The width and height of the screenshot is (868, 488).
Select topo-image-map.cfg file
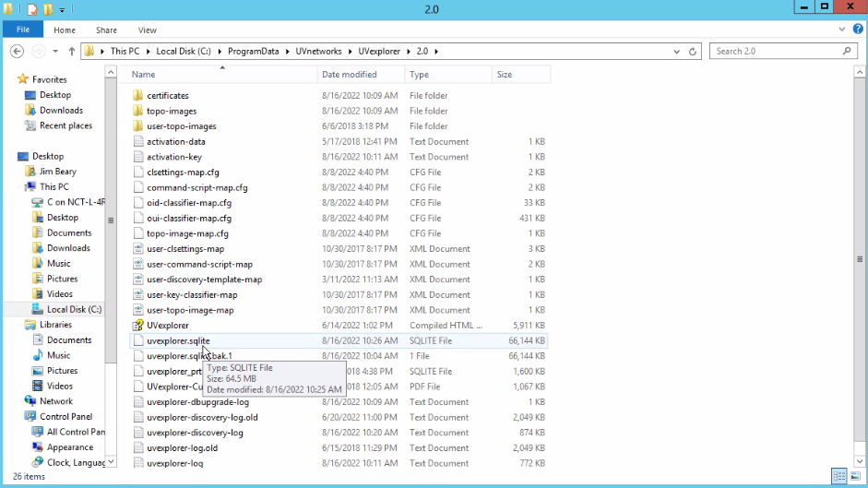point(187,233)
